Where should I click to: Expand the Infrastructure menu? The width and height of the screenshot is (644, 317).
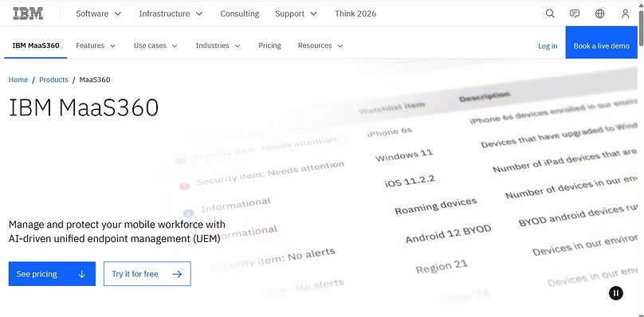pyautogui.click(x=171, y=14)
